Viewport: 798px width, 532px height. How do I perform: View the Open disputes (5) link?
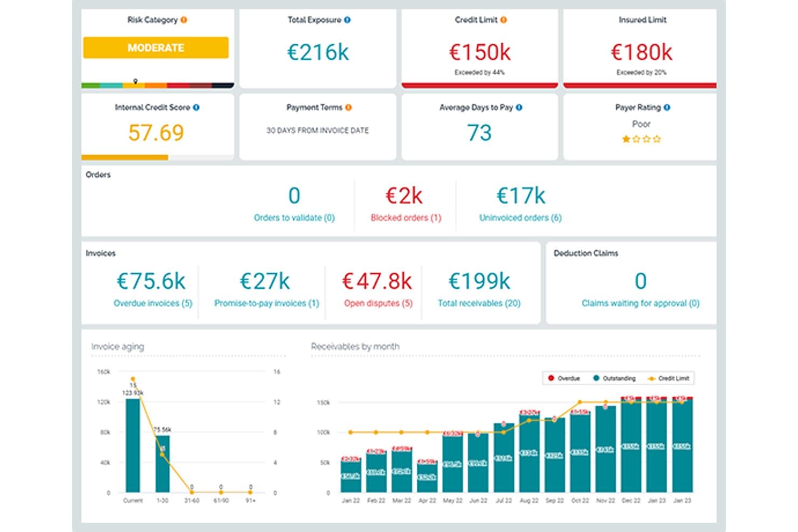(x=379, y=303)
